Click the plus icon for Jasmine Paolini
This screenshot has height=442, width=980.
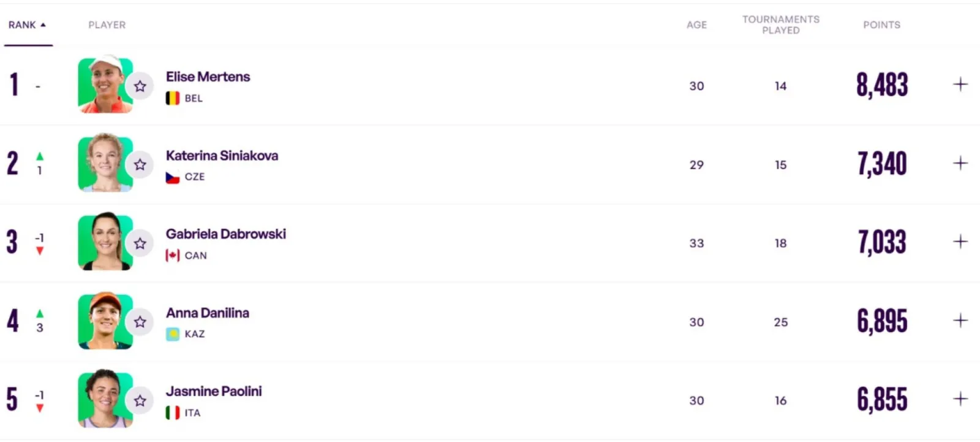[x=960, y=399]
